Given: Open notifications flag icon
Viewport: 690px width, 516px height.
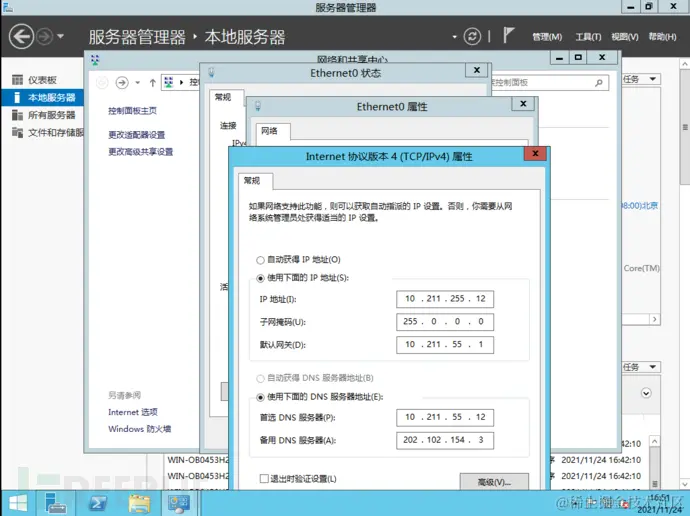Looking at the screenshot, I should click(508, 35).
